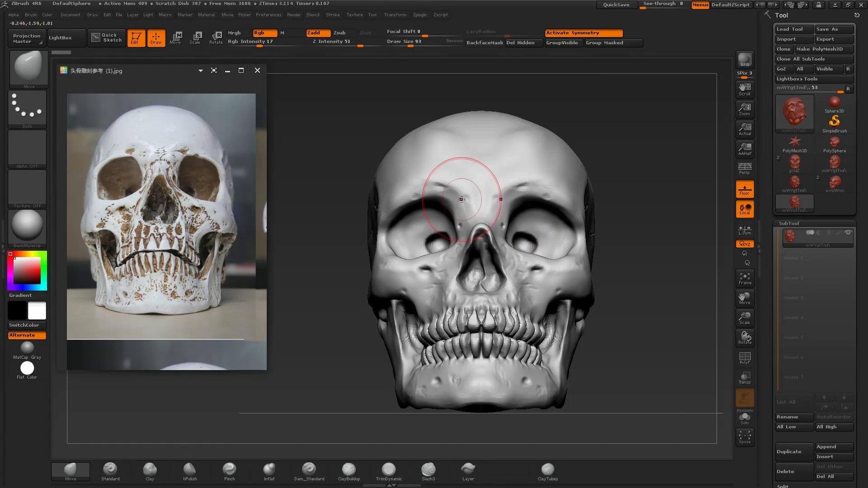Toggle Activate Symmetry button

click(584, 33)
